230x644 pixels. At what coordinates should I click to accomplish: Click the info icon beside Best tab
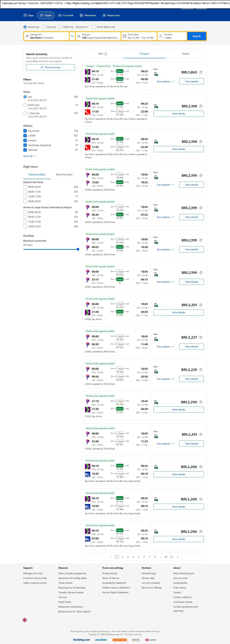tap(106, 54)
